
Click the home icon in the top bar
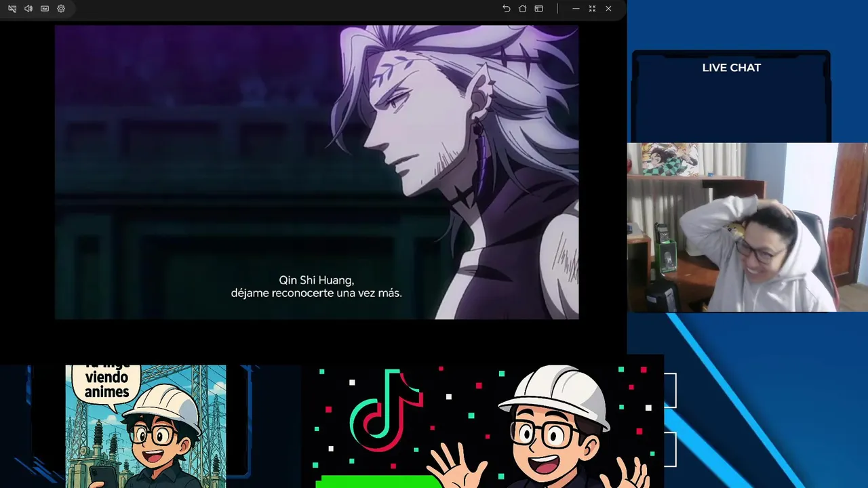tap(522, 9)
